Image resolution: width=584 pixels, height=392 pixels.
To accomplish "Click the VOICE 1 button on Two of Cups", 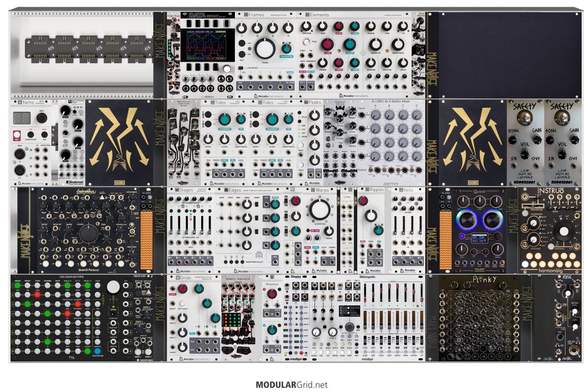I will 138,352.
